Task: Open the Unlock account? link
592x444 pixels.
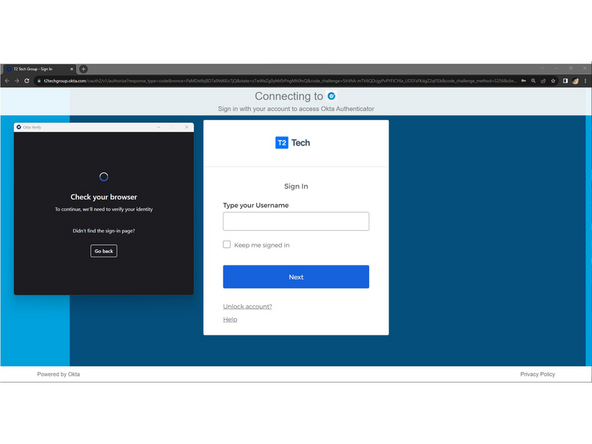Action: 247,307
